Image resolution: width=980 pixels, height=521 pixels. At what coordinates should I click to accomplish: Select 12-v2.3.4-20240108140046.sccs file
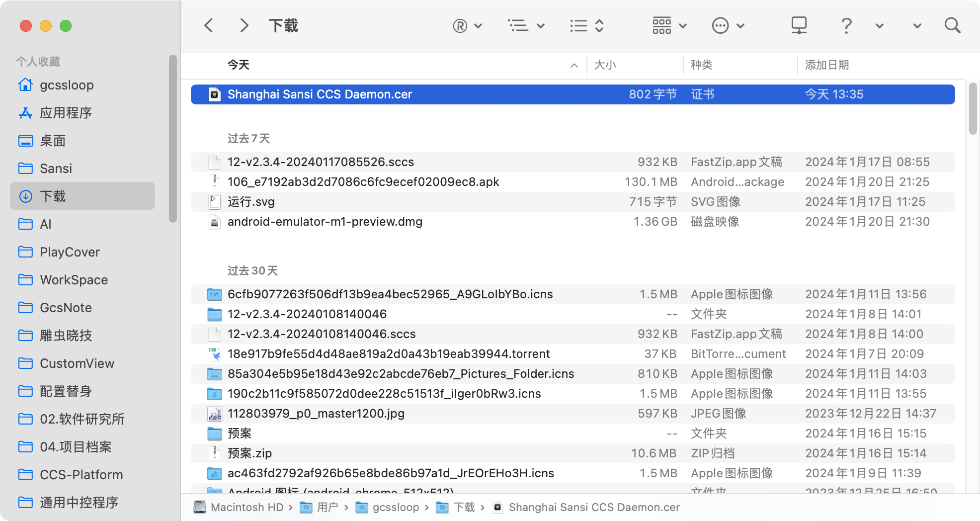[x=572, y=334]
